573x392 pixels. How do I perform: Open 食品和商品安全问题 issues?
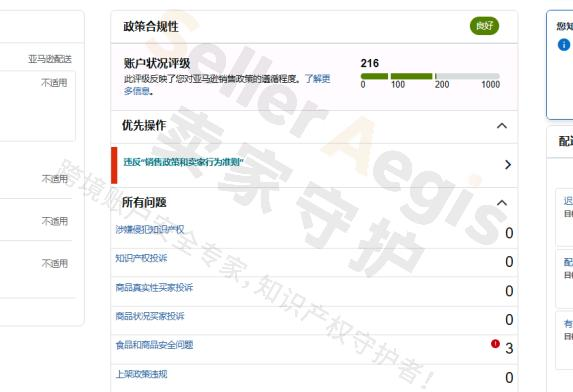[154, 345]
